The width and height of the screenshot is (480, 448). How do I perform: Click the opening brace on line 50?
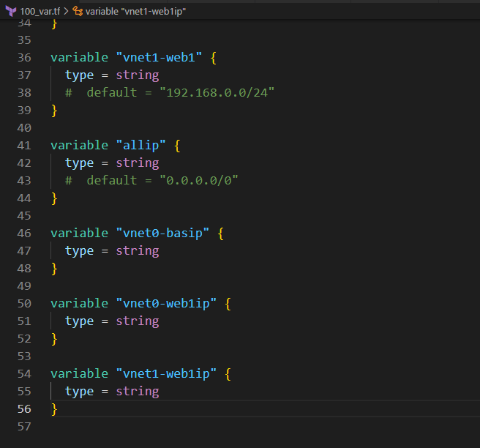228,304
